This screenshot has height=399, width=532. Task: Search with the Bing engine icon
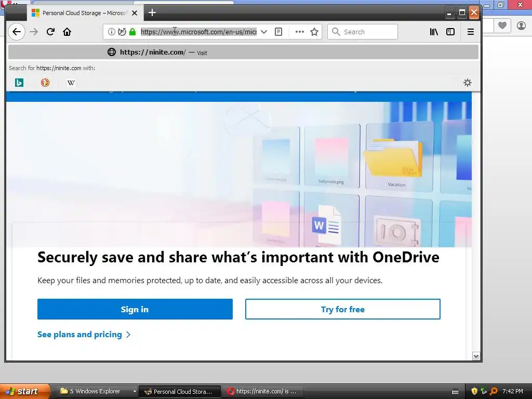[x=19, y=83]
